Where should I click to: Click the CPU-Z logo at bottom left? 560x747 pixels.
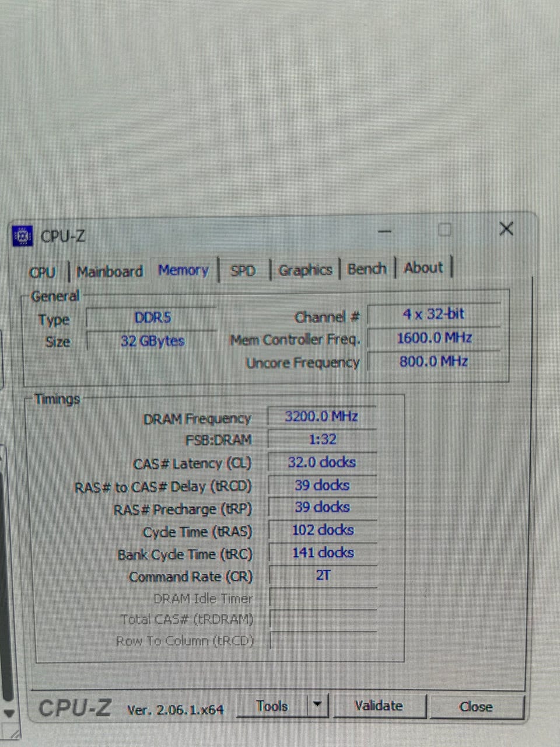(75, 708)
